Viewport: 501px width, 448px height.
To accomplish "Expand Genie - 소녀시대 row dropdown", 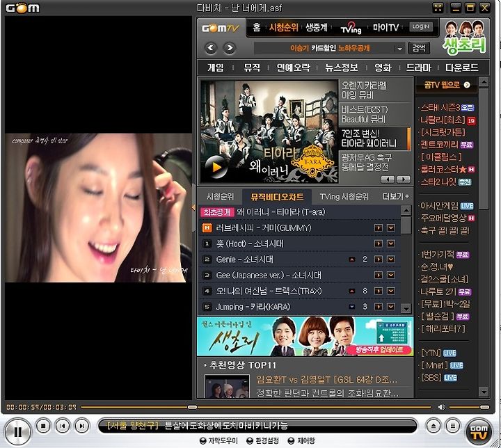I will point(391,259).
